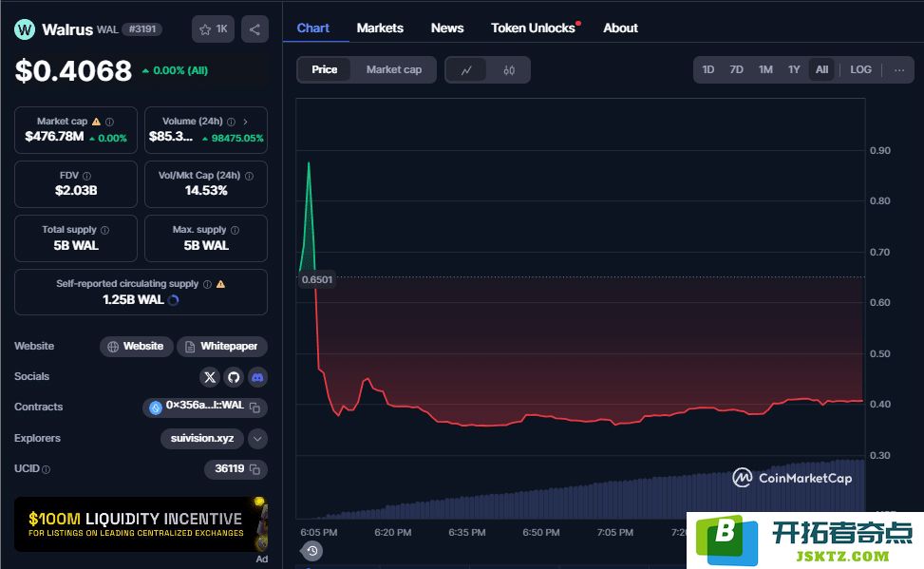Click the 0.40 price axis label

pos(880,405)
